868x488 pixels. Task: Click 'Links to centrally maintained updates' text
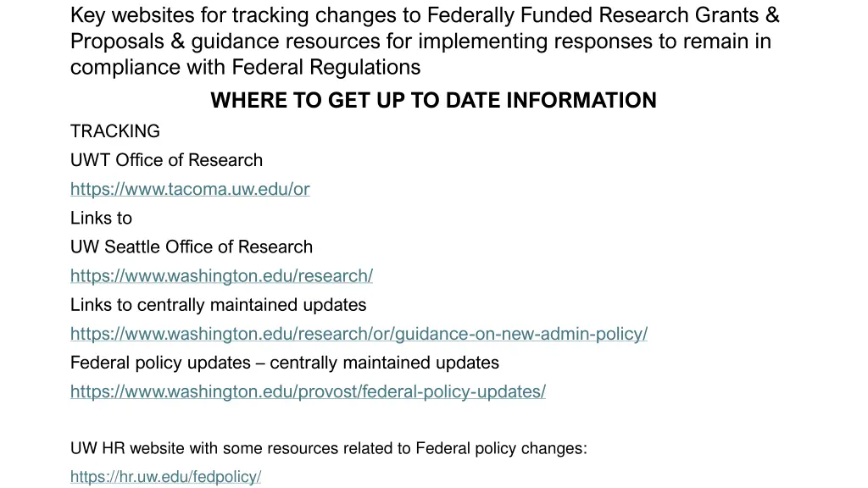click(218, 304)
